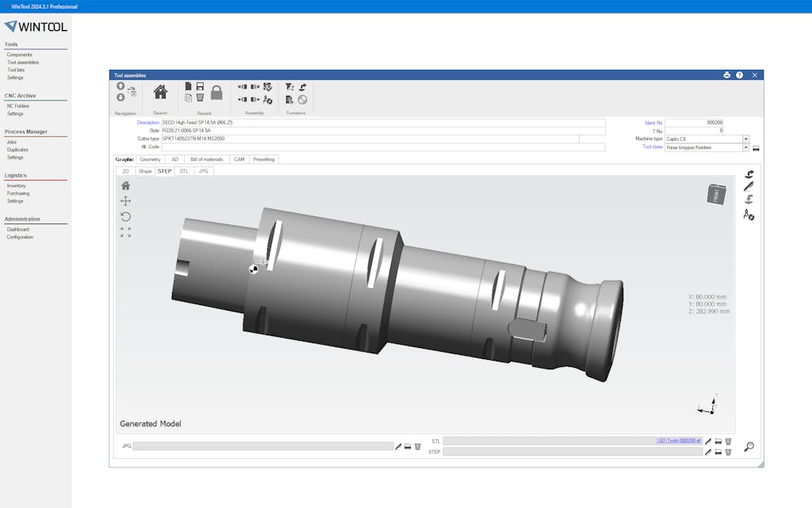Viewport: 812px width, 508px height.
Task: Activate the pan tool in 3D viewer
Action: pyautogui.click(x=125, y=201)
